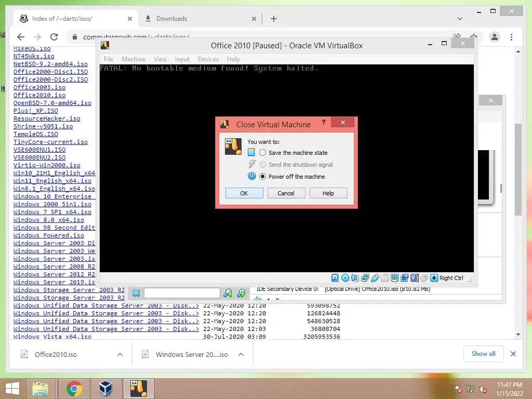Open Chrome tab search chevron

460,19
